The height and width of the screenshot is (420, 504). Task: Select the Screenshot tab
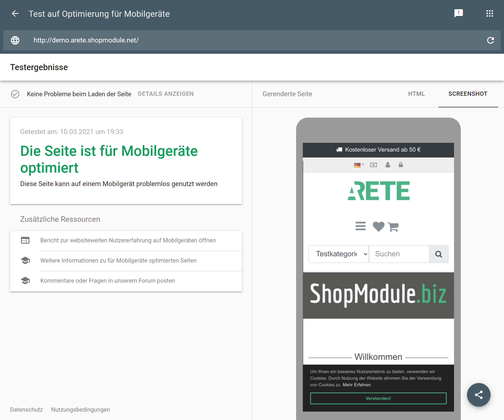coord(468,94)
